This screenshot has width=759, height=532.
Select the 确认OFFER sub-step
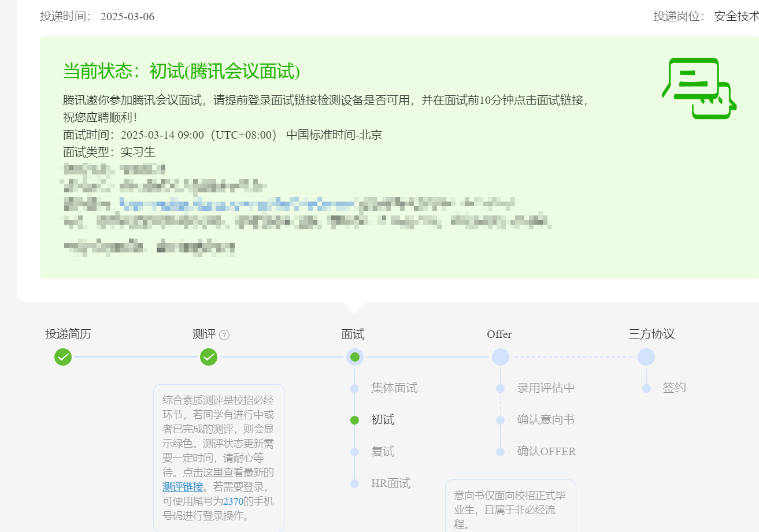pyautogui.click(x=546, y=452)
